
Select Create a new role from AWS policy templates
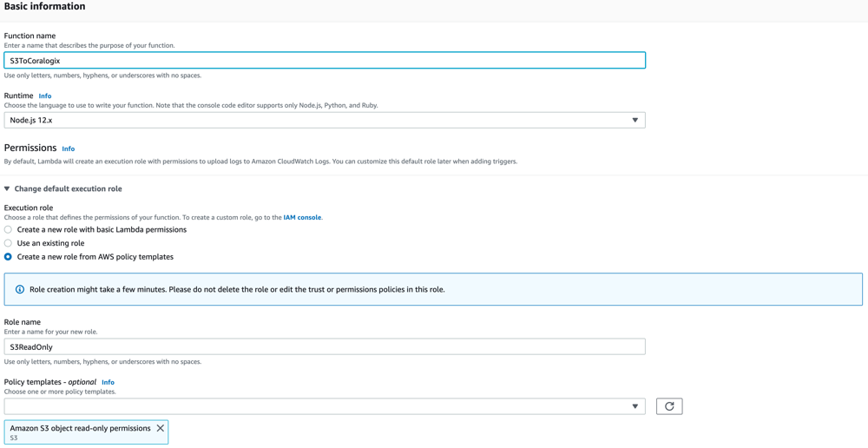[8, 257]
